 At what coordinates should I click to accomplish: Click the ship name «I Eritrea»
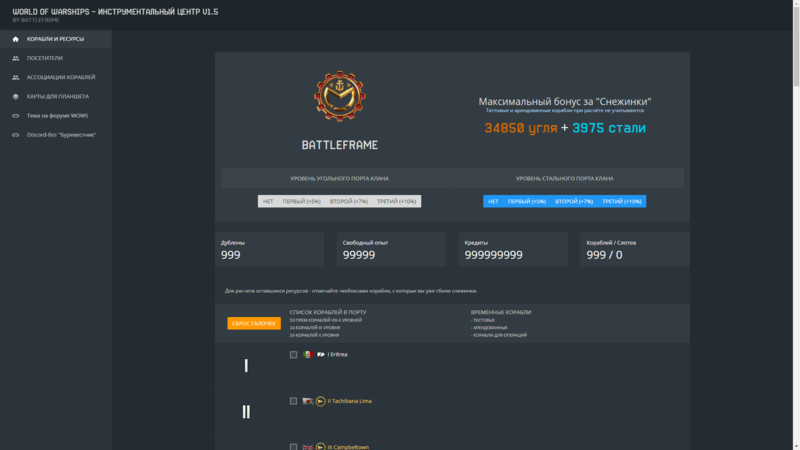coord(337,354)
